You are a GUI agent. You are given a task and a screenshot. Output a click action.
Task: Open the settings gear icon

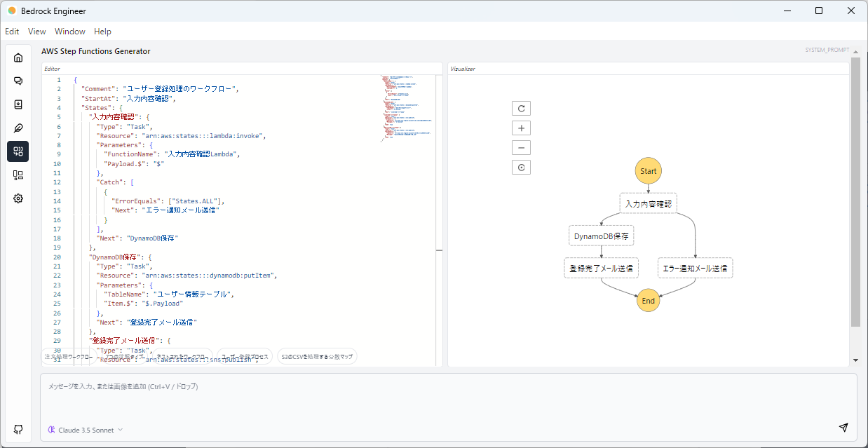coord(18,198)
